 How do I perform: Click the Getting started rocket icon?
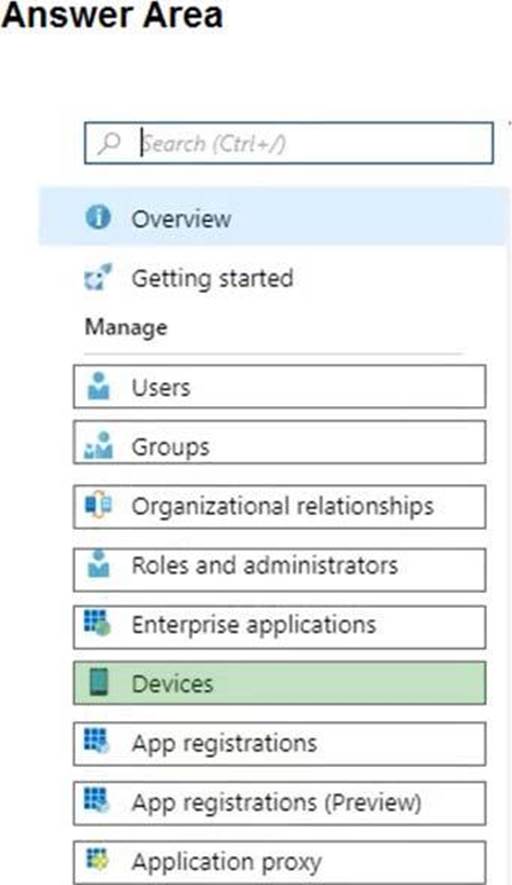tap(98, 278)
